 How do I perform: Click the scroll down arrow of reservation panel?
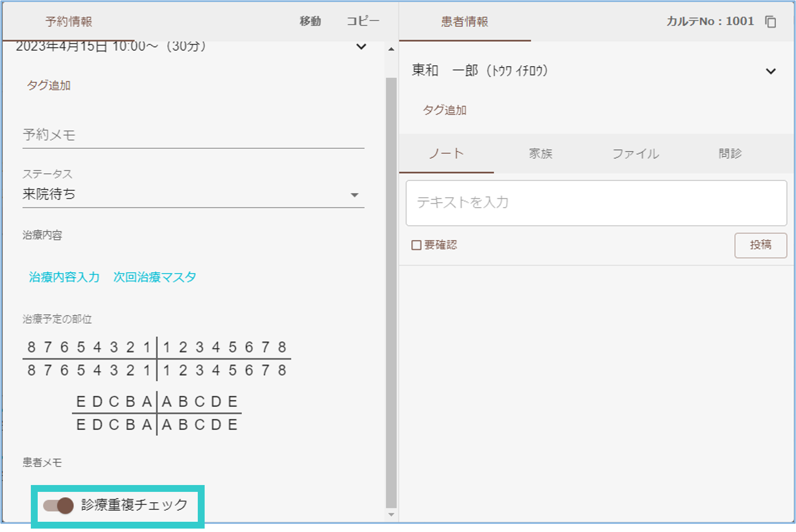391,514
